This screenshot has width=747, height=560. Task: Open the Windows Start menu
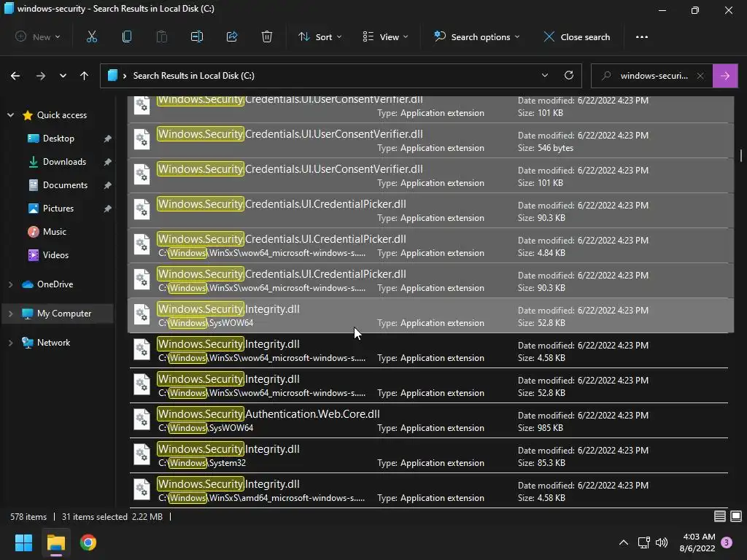click(x=23, y=542)
